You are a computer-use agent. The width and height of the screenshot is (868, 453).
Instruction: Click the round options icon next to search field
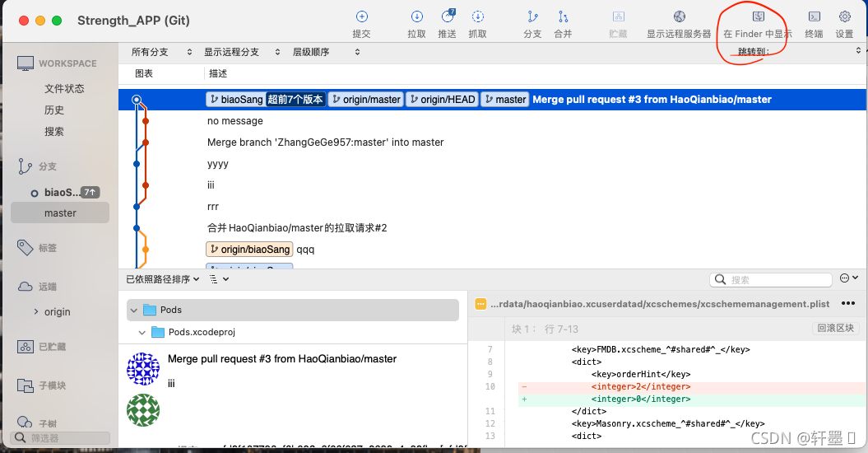845,278
